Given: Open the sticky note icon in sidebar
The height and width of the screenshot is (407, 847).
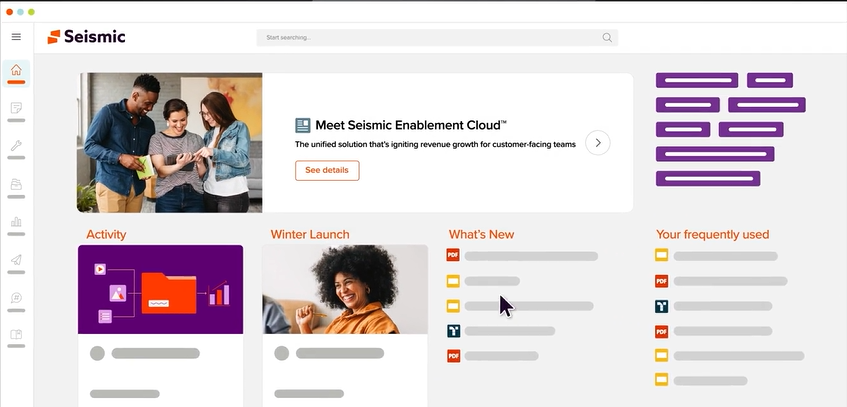Looking at the screenshot, I should (16, 108).
